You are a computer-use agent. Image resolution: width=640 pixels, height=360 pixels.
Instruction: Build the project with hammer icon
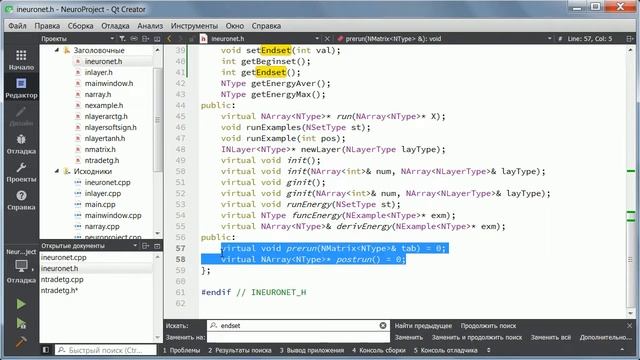(21, 341)
